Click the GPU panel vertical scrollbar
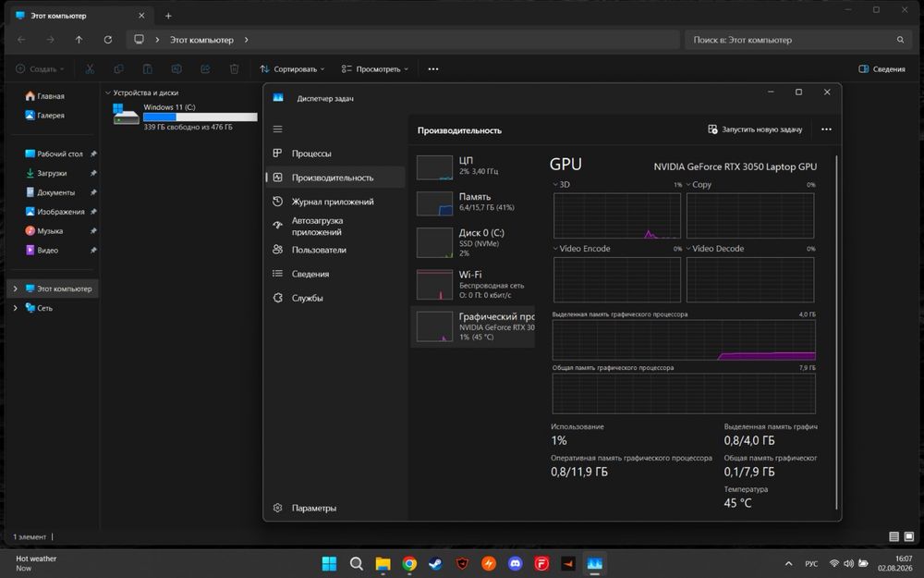This screenshot has width=924, height=578. (x=836, y=332)
